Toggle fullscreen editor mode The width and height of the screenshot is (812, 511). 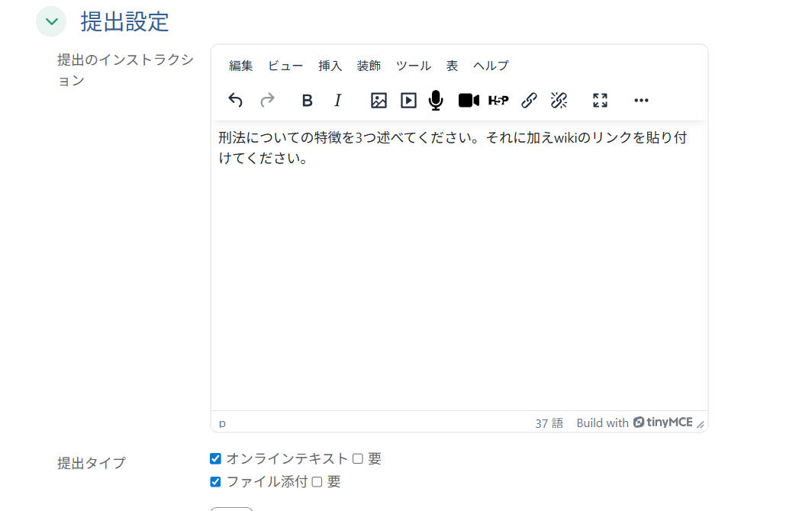(600, 100)
